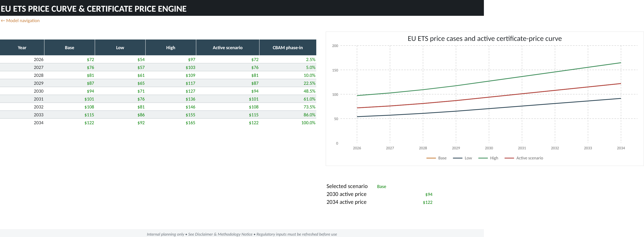Click the Active scenario legend entry
Viewport: 644px width, 237px height.
pyautogui.click(x=524, y=158)
